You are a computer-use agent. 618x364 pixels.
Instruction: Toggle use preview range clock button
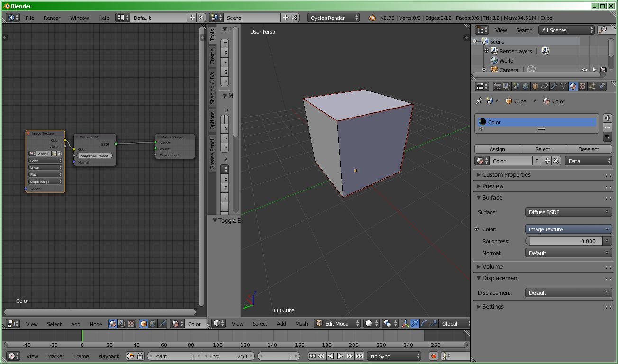tap(131, 356)
